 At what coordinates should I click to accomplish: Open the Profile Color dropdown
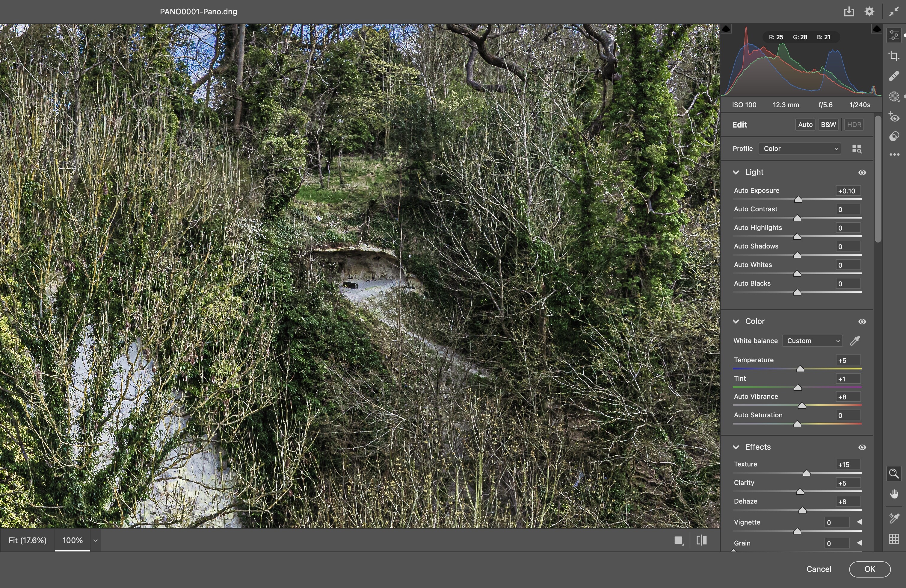(x=799, y=149)
